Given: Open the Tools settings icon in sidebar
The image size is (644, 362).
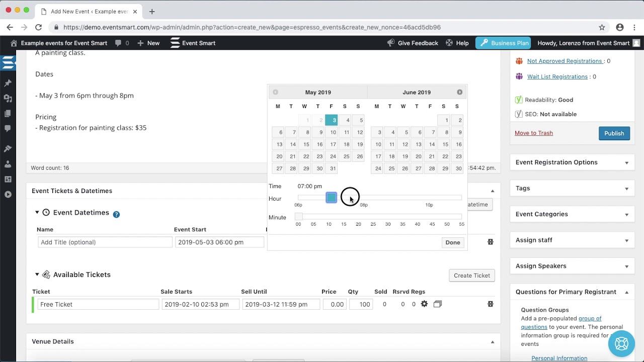Looking at the screenshot, I should pyautogui.click(x=8, y=179).
